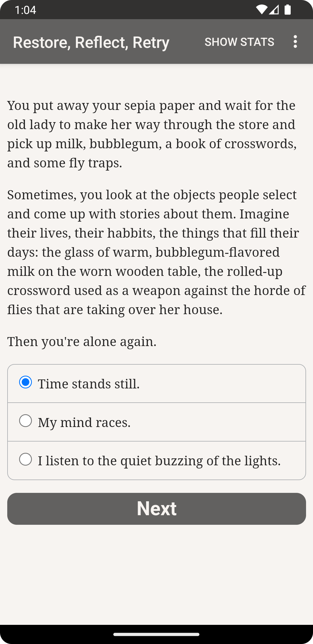This screenshot has height=644, width=313.
Task: Tap the "Restore, Reflect, Retry" title
Action: 91,42
